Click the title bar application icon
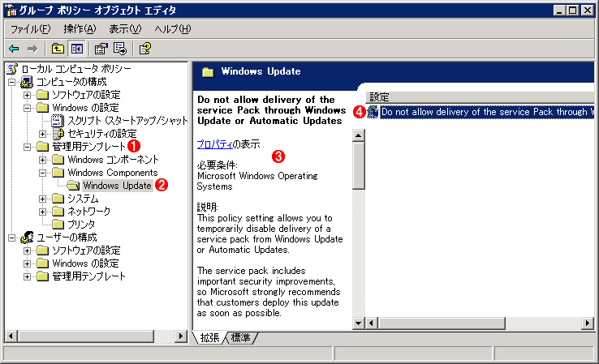Viewport: 599px width, 364px height. tap(12, 11)
